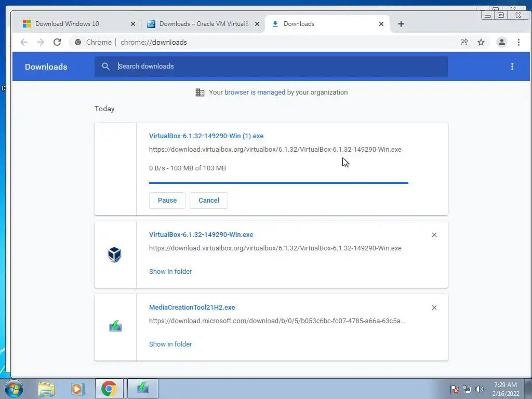Open the Chrome profile avatar
The height and width of the screenshot is (399, 532).
tap(502, 42)
